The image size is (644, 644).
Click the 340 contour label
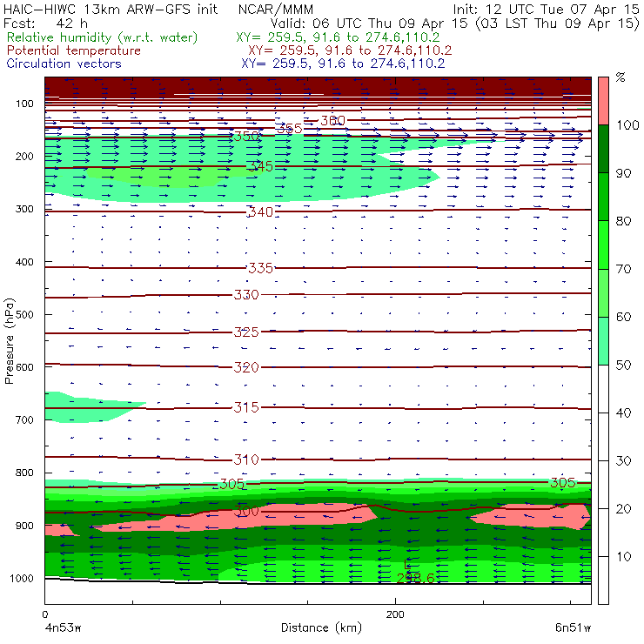point(261,212)
